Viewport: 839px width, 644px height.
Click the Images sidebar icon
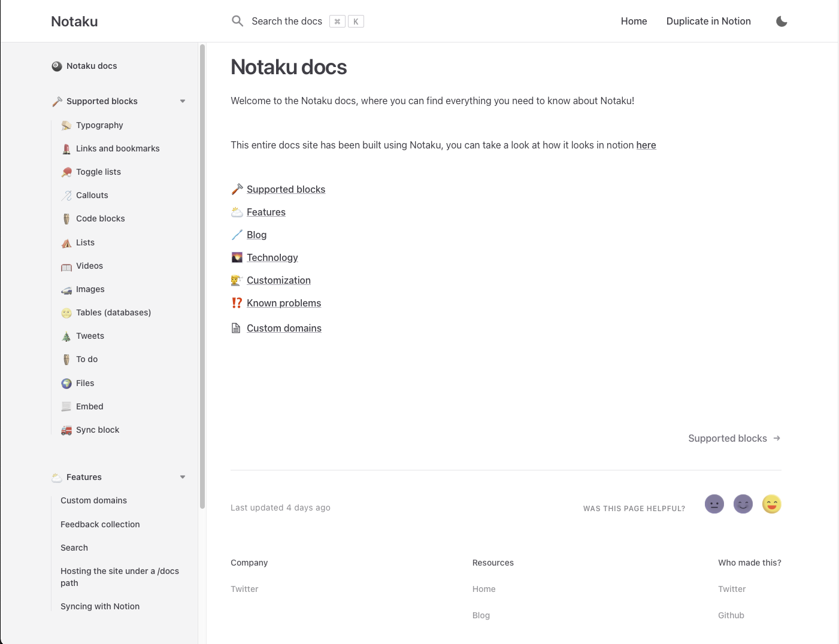pyautogui.click(x=66, y=289)
